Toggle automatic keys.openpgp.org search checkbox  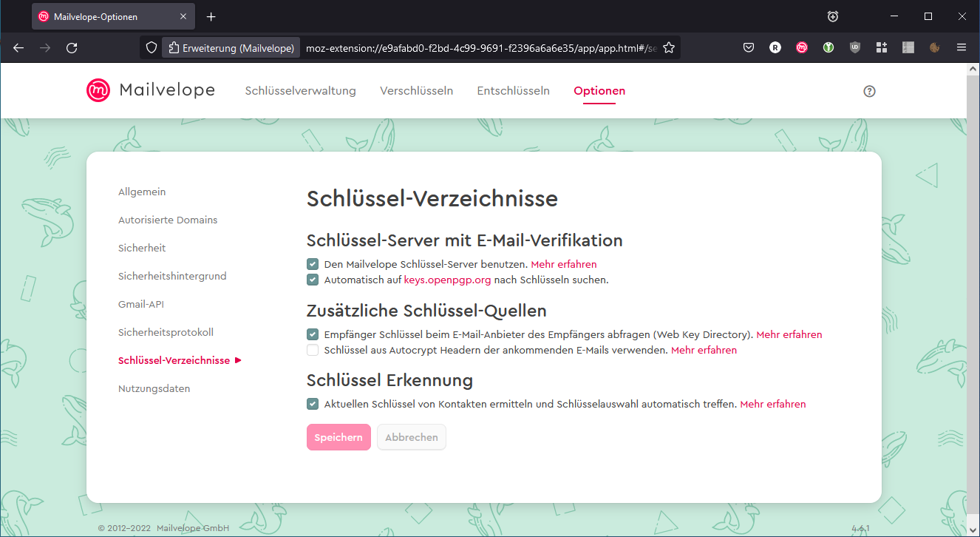click(x=313, y=280)
